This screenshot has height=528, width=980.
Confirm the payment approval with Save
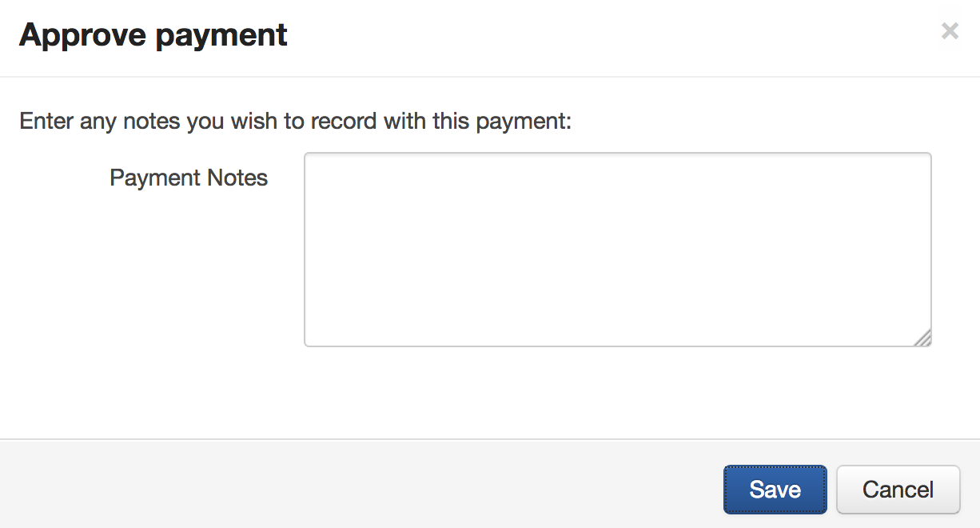pyautogui.click(x=775, y=490)
